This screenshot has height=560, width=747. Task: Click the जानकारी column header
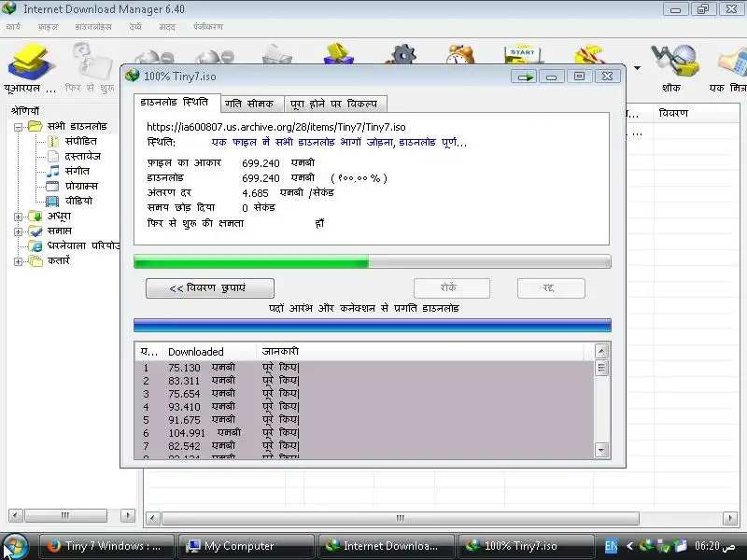click(x=419, y=352)
